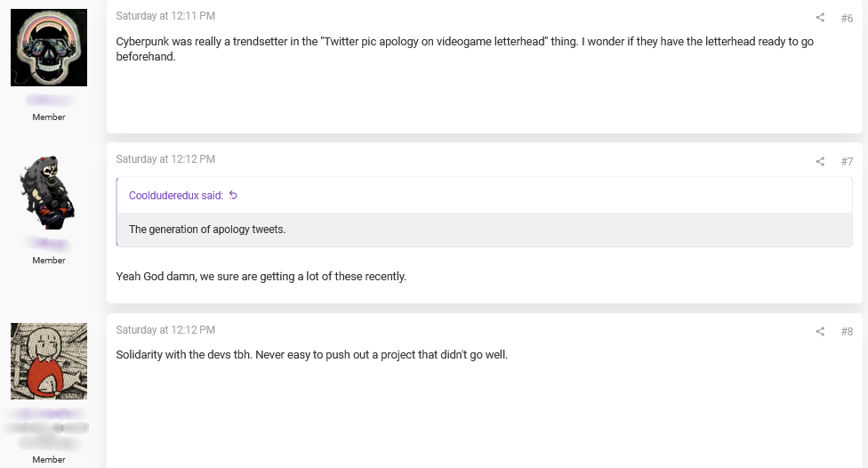Share post #8 via its share icon
The image size is (868, 468).
(820, 331)
